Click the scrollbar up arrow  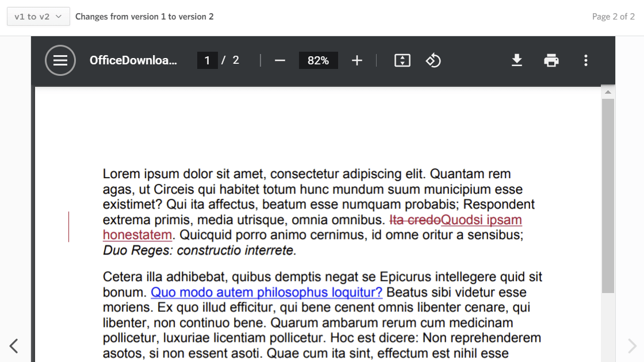[x=608, y=92]
